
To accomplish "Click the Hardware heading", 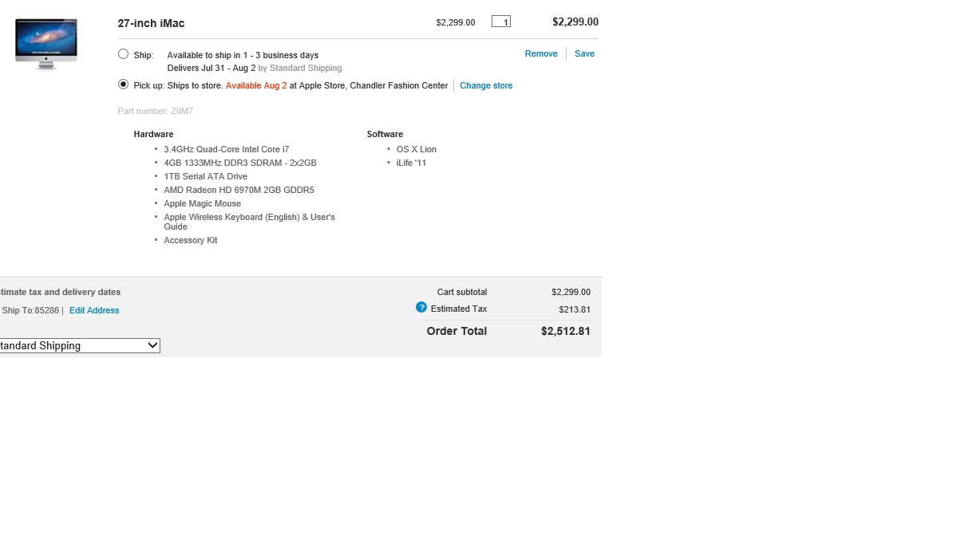I will (153, 135).
